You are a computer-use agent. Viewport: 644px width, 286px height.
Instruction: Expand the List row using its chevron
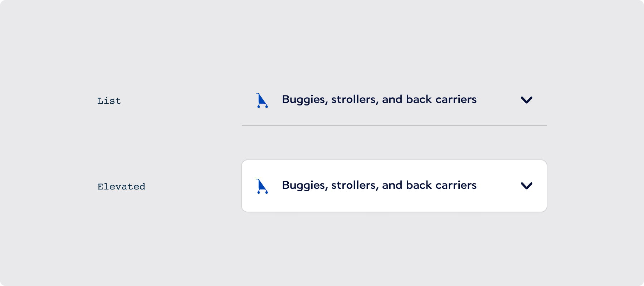click(526, 100)
